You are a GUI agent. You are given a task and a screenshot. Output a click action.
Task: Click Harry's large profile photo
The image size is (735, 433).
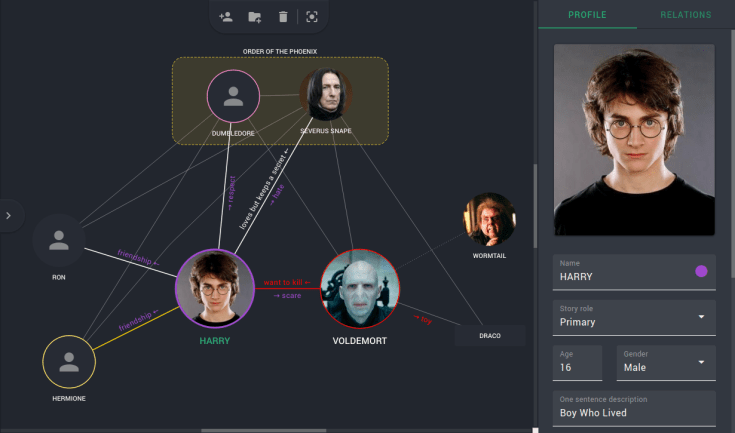pyautogui.click(x=634, y=140)
